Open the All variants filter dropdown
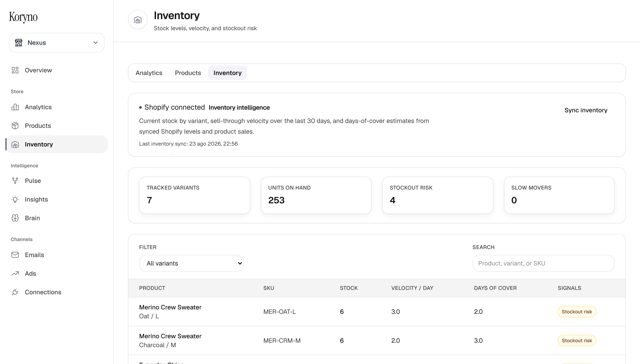The image size is (640, 364). [192, 263]
